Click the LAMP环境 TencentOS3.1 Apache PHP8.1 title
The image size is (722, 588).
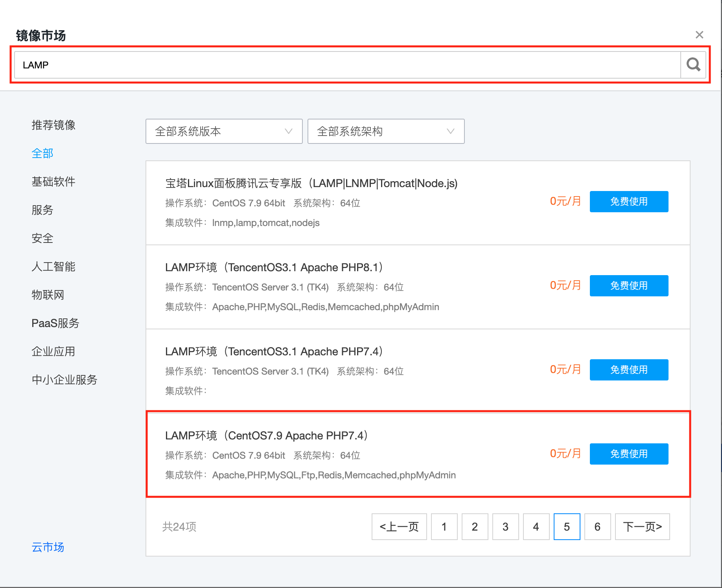[274, 267]
